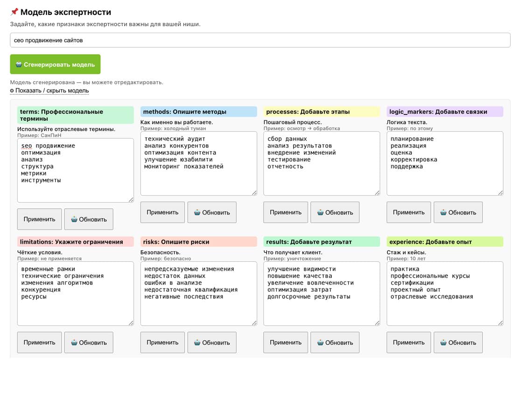Screen dimensions: 518x420
Task: Click Обновить under the logic_markers block
Action: coord(458,212)
